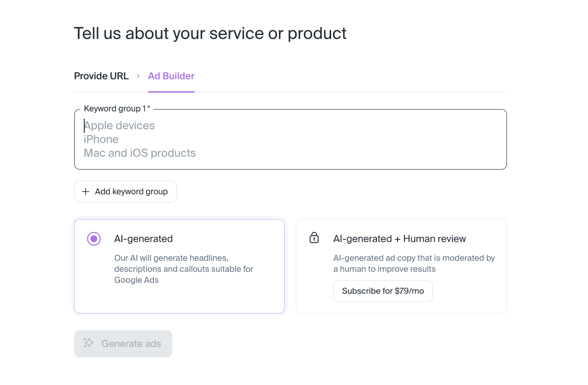588x385 pixels.
Task: Select the AI-generated radio button
Action: (94, 239)
